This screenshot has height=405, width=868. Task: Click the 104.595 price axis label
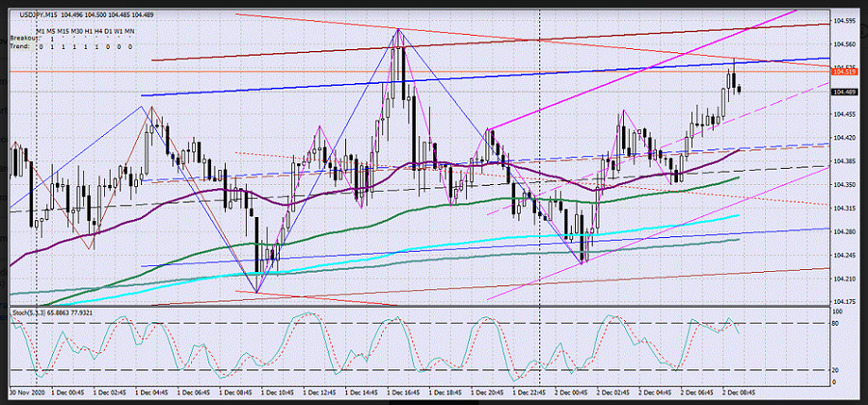coord(844,20)
